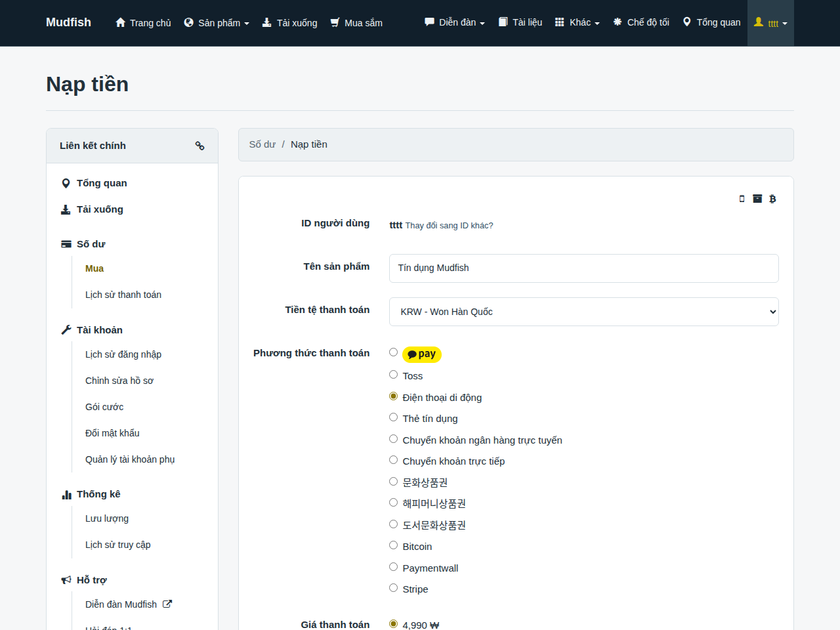Click the Bitcoin icon above the form
The image size is (840, 630).
coord(772,199)
